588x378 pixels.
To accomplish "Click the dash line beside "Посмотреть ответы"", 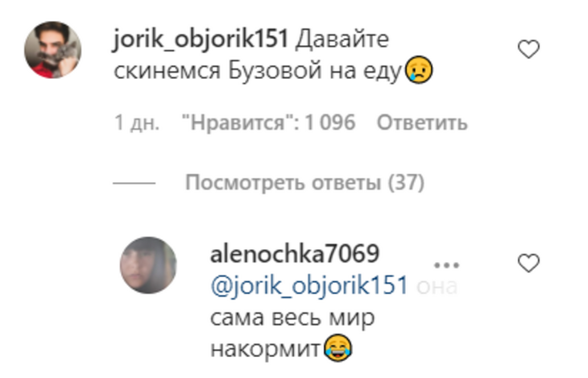I will [134, 183].
